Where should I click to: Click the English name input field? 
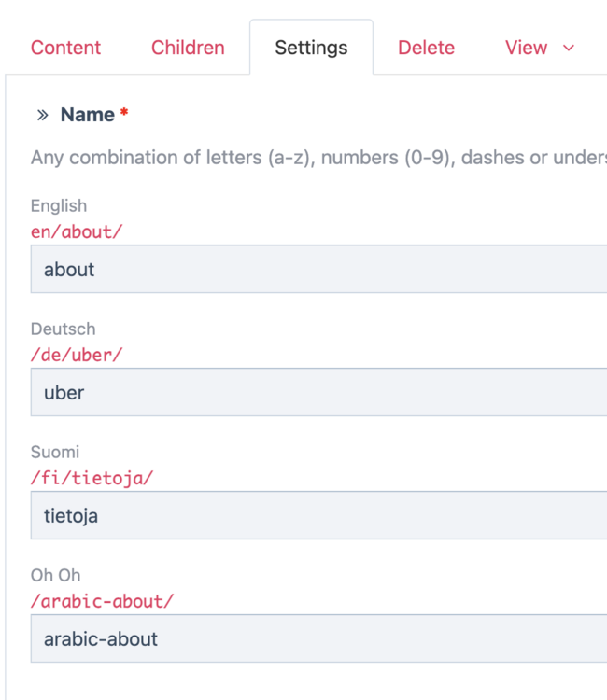click(x=318, y=270)
